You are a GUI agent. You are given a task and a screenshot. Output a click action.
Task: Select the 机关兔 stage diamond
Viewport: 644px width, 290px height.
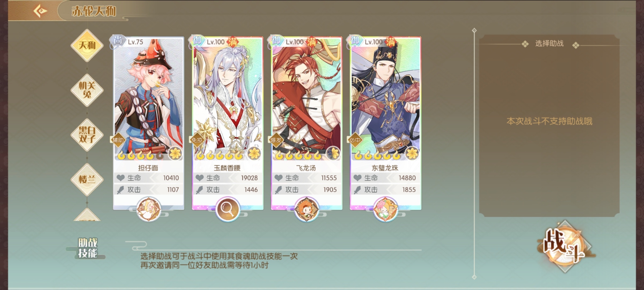pos(87,90)
